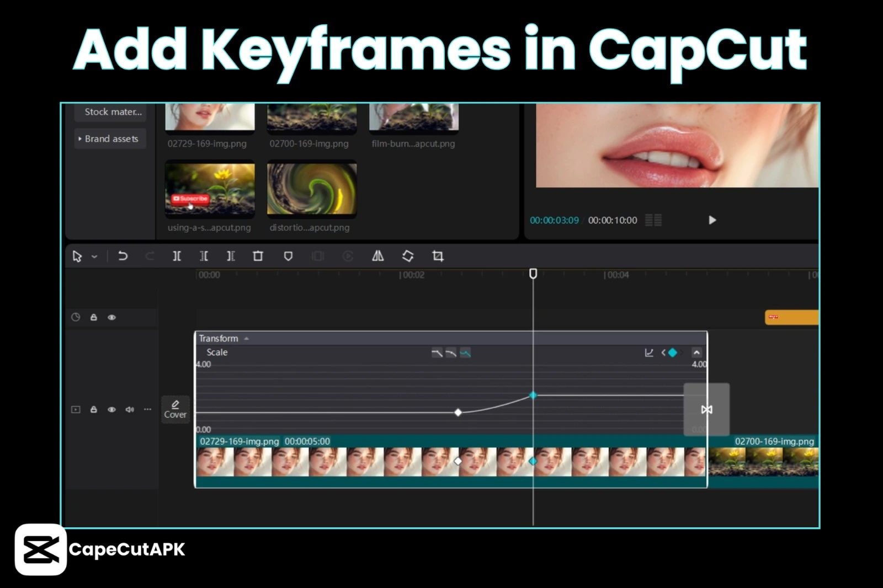
Task: Hide the upper overlay track
Action: point(111,317)
